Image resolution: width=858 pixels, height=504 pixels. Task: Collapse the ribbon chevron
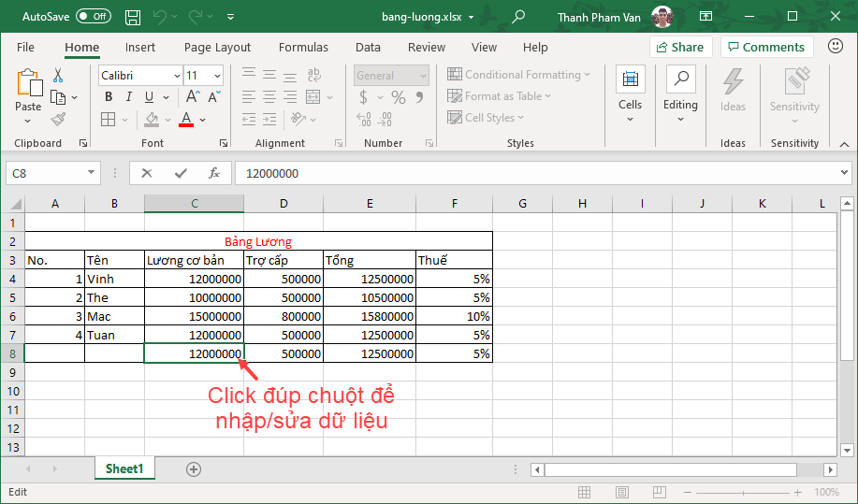[844, 144]
